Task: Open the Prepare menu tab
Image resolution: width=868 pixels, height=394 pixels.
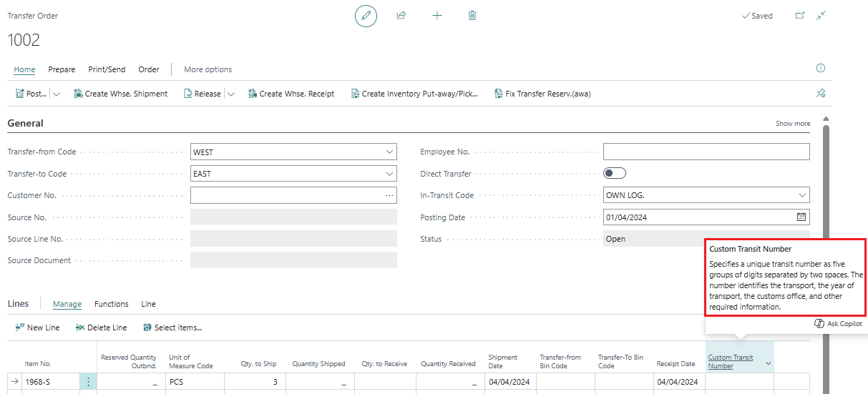Action: click(62, 69)
